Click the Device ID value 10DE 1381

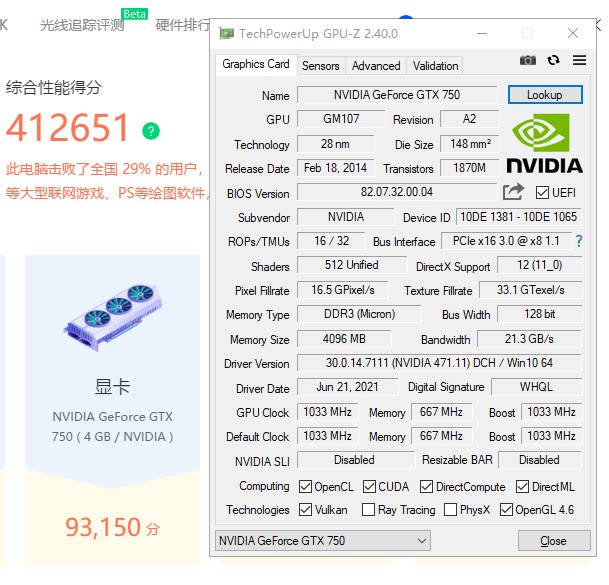(x=519, y=217)
